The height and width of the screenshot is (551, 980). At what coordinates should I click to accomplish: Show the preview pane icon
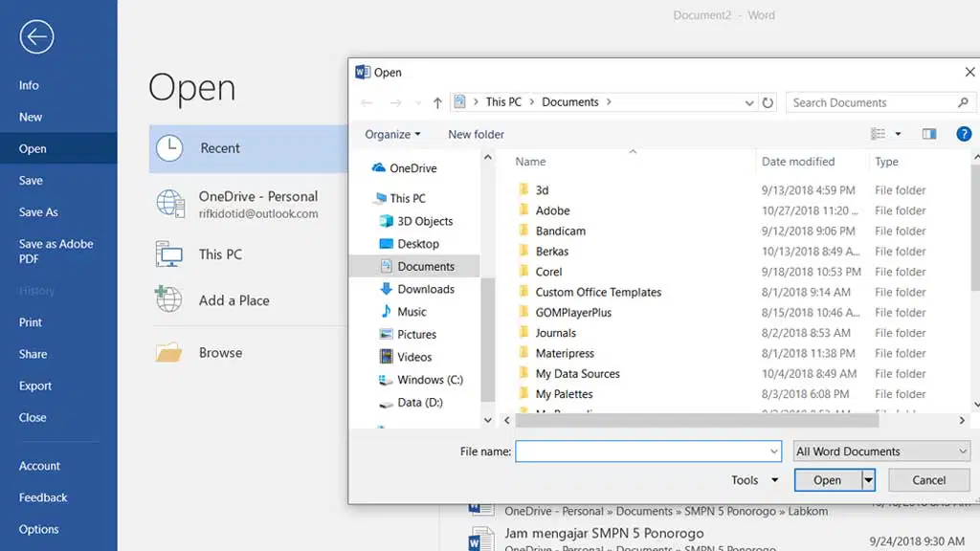(x=929, y=134)
